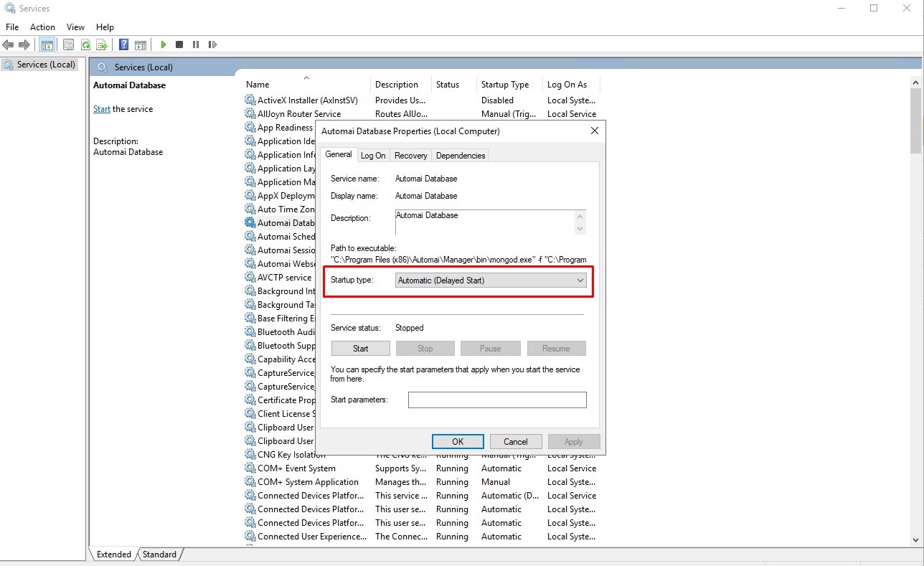924x566 pixels.
Task: Click the blue Help question mark icon
Action: (123, 44)
